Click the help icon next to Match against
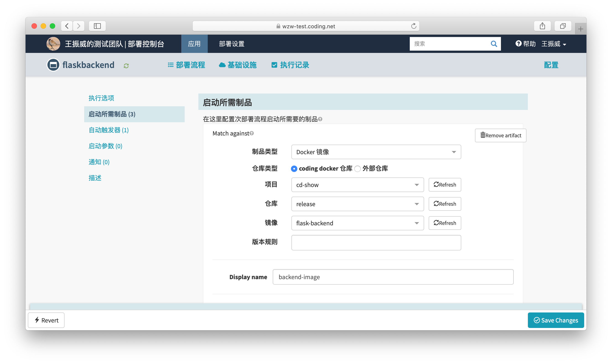Viewport: 612px width, 364px height. (x=252, y=133)
